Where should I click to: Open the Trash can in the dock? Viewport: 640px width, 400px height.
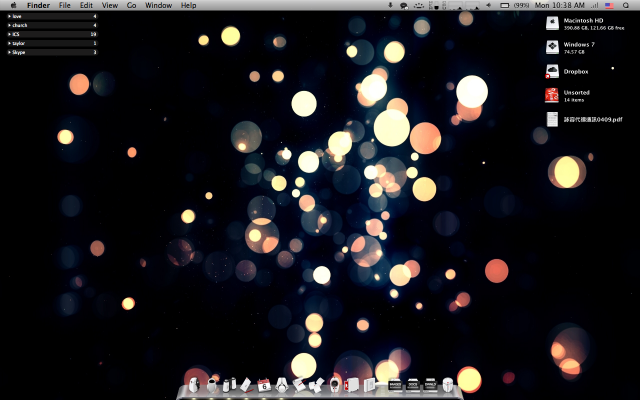[x=448, y=384]
